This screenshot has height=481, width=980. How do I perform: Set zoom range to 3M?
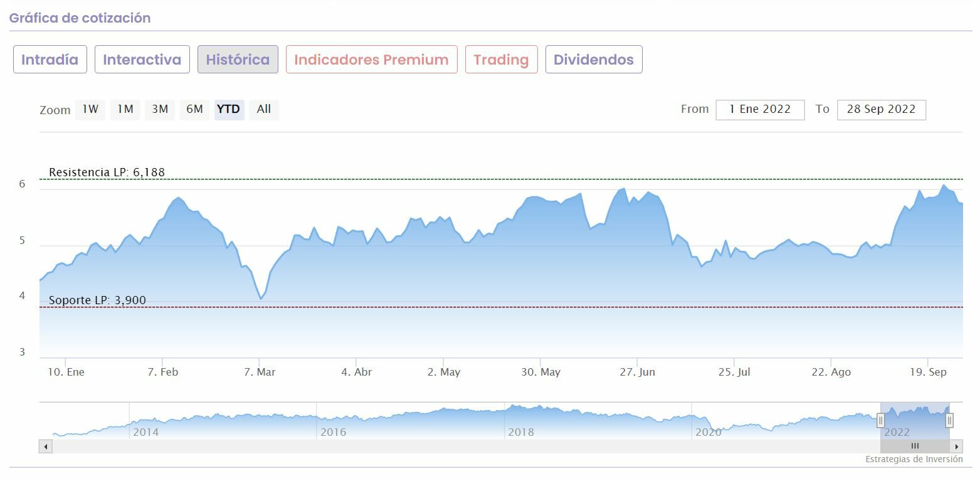click(160, 109)
